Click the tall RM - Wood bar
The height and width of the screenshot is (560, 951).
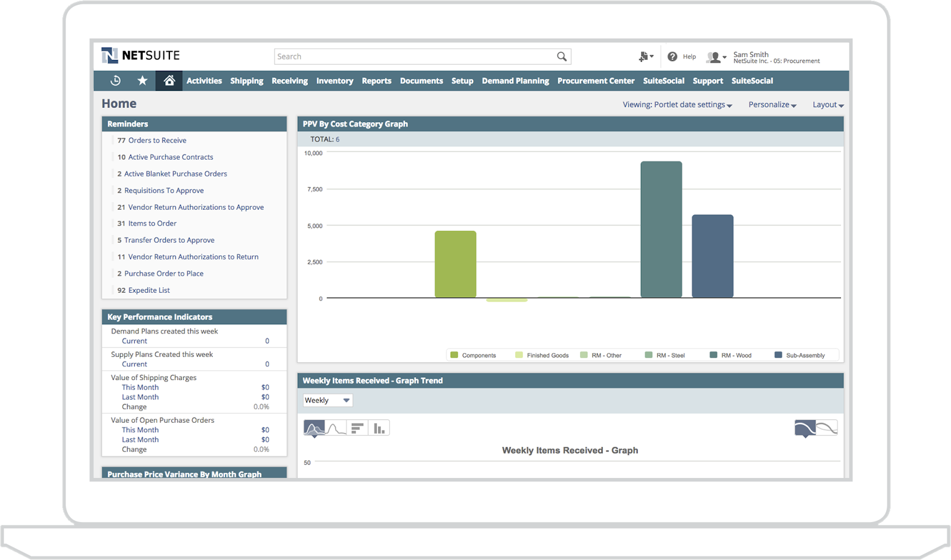(x=661, y=229)
